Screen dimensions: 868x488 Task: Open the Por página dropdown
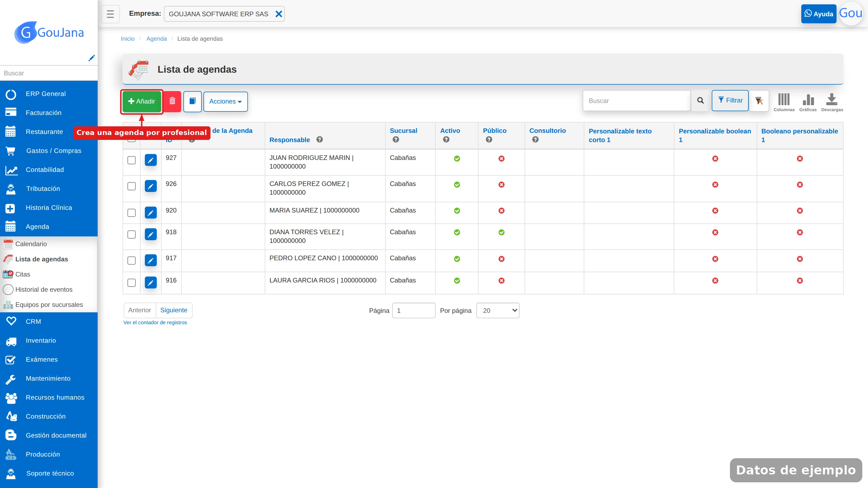tap(498, 310)
